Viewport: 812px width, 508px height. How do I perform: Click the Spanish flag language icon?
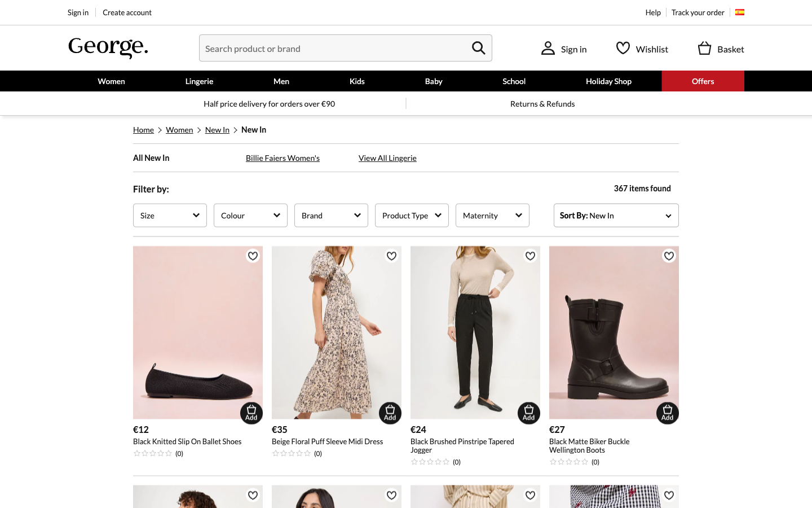point(739,12)
